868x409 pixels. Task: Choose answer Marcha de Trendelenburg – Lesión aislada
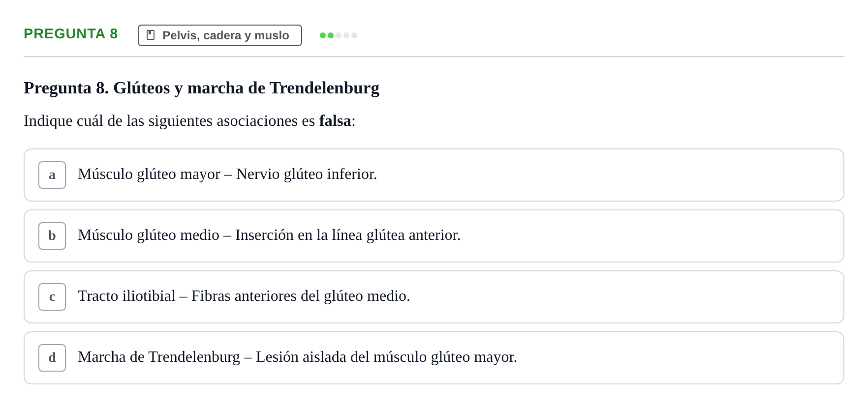[x=434, y=358]
